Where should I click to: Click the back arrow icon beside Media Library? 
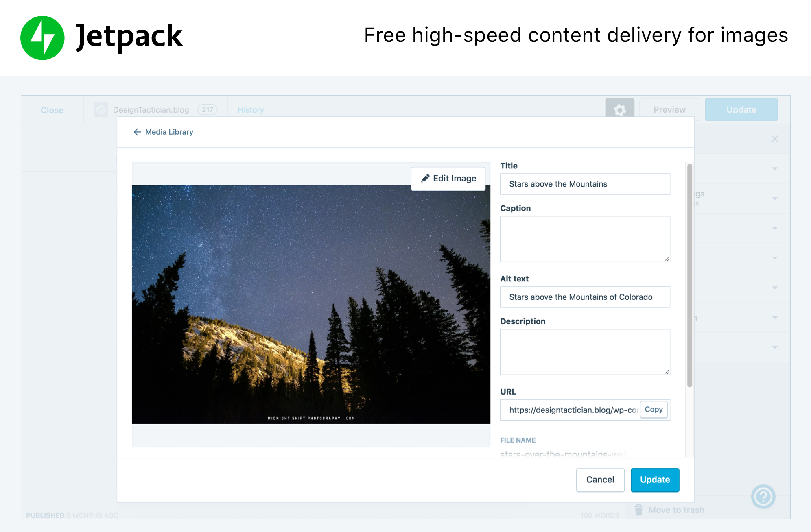137,132
